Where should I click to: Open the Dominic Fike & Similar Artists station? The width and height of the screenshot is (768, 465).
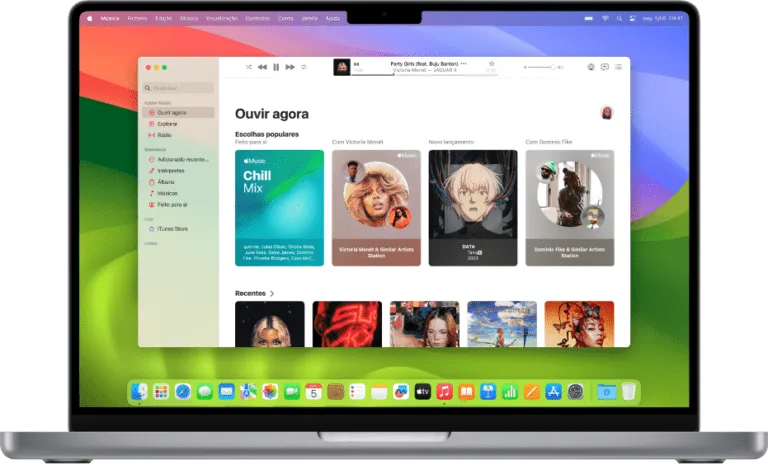(x=570, y=208)
